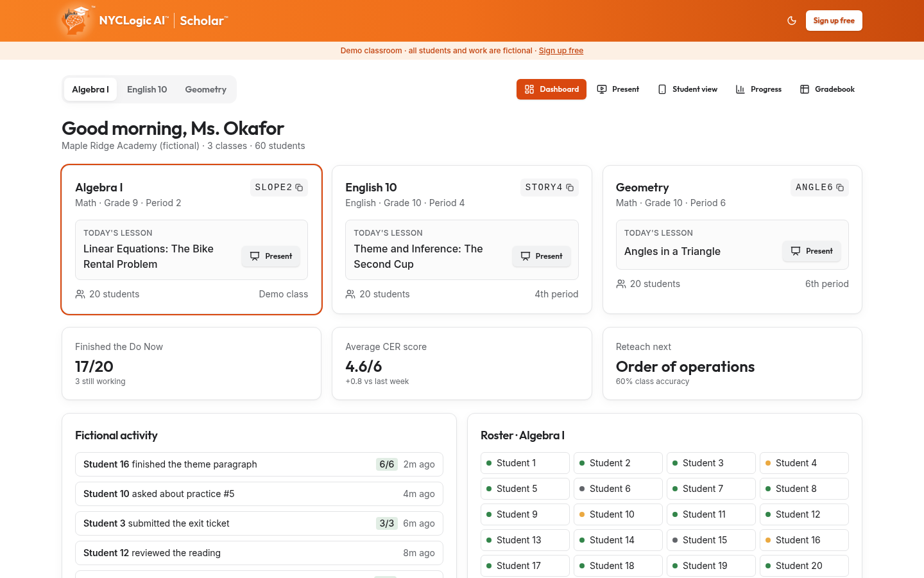The width and height of the screenshot is (924, 578).
Task: Copy the STORY4 class code
Action: 549,188
